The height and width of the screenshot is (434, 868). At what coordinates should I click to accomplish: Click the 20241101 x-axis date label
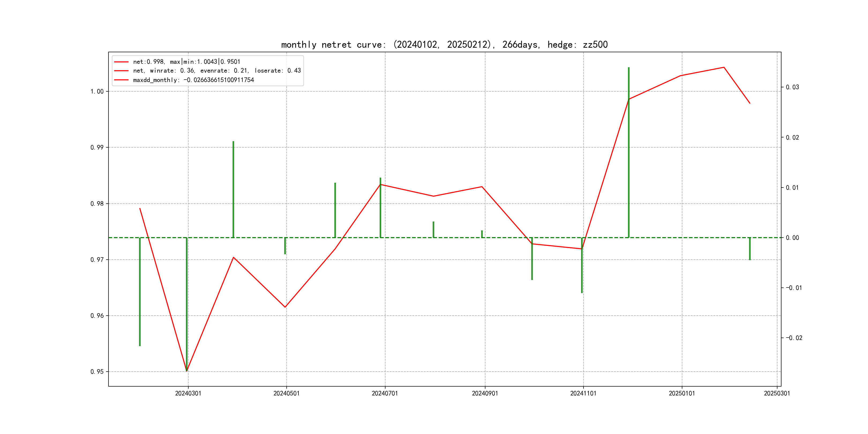(x=583, y=393)
